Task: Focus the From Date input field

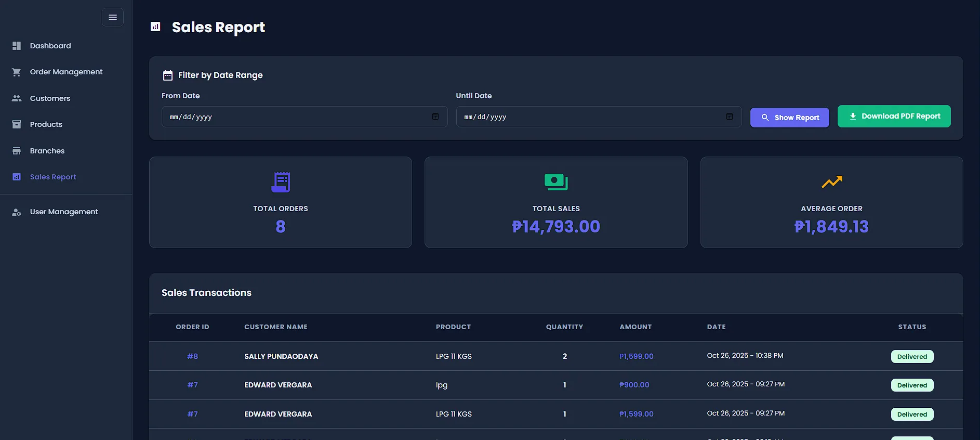Action: 304,117
